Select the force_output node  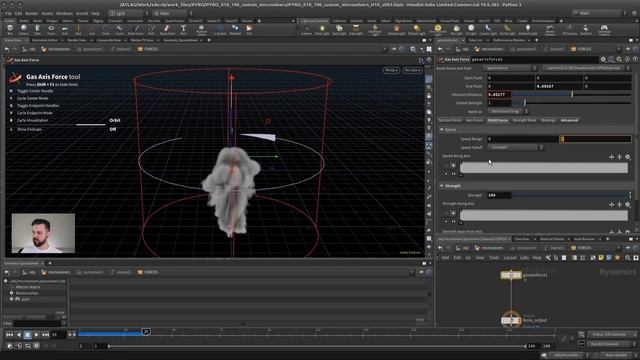point(511,320)
